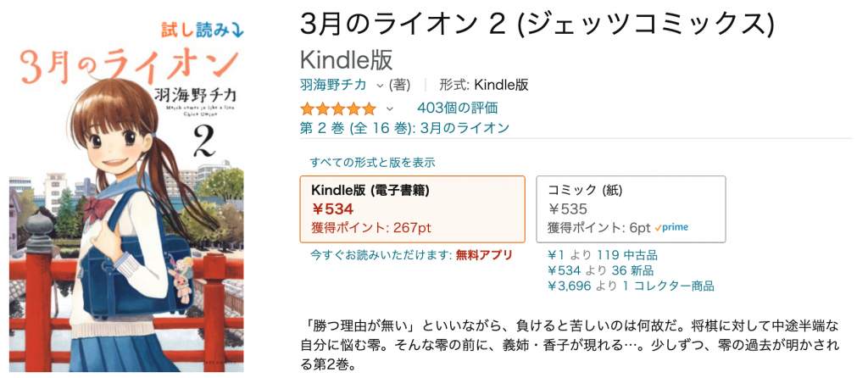Image resolution: width=868 pixels, height=378 pixels.
Task: Click the 獲得ポイント: 267pt text
Action: (x=371, y=227)
